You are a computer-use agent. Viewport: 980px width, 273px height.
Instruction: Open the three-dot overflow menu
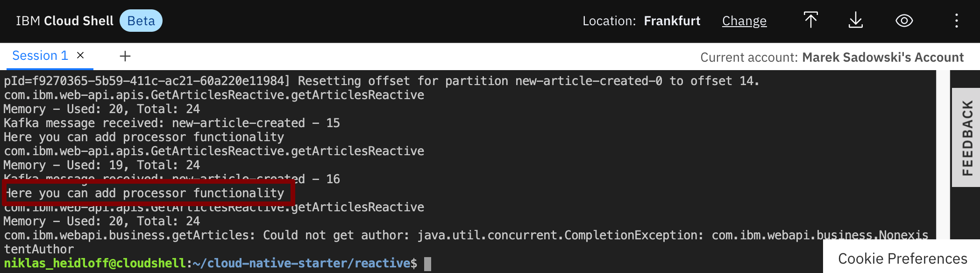(957, 21)
